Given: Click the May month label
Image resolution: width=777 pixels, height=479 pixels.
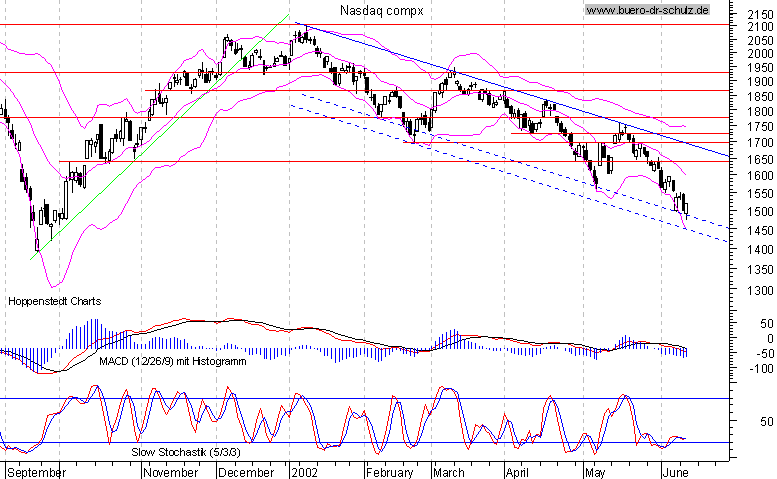Looking at the screenshot, I should (x=595, y=473).
